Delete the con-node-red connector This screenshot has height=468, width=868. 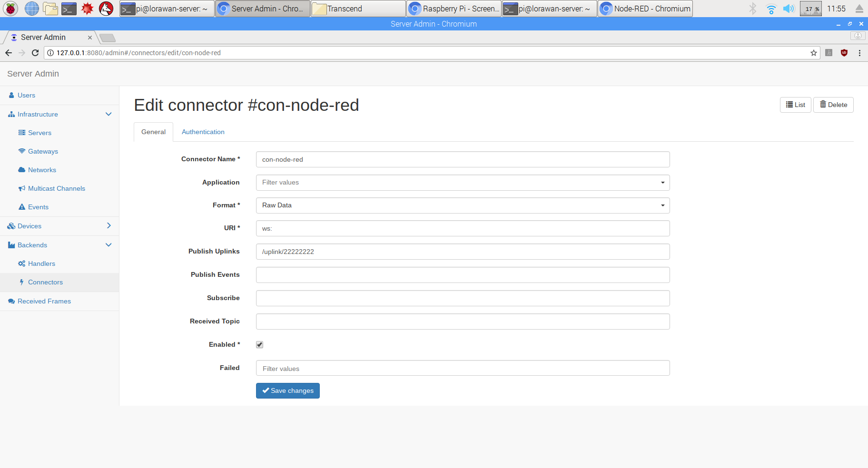833,105
